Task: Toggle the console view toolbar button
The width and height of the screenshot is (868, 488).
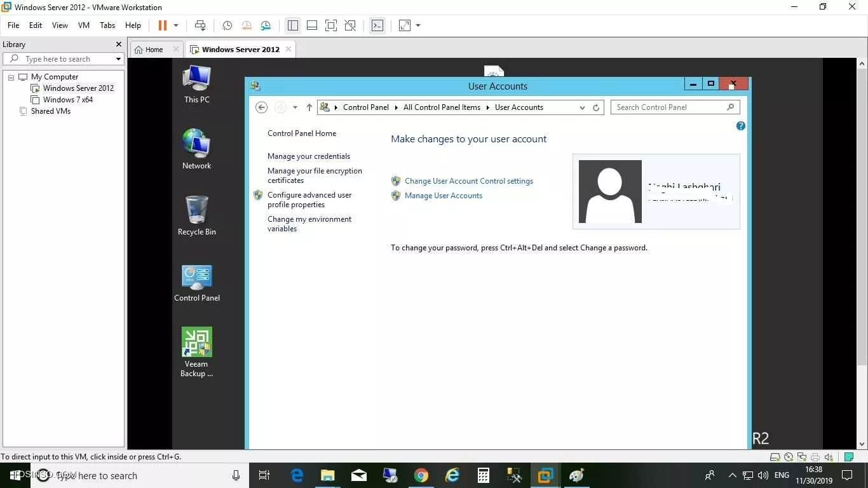Action: (377, 25)
